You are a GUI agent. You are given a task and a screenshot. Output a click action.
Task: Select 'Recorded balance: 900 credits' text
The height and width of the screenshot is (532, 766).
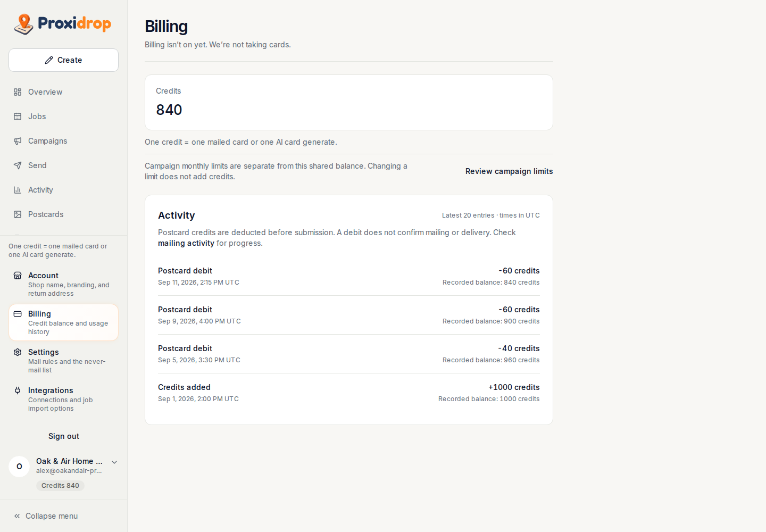(x=491, y=321)
